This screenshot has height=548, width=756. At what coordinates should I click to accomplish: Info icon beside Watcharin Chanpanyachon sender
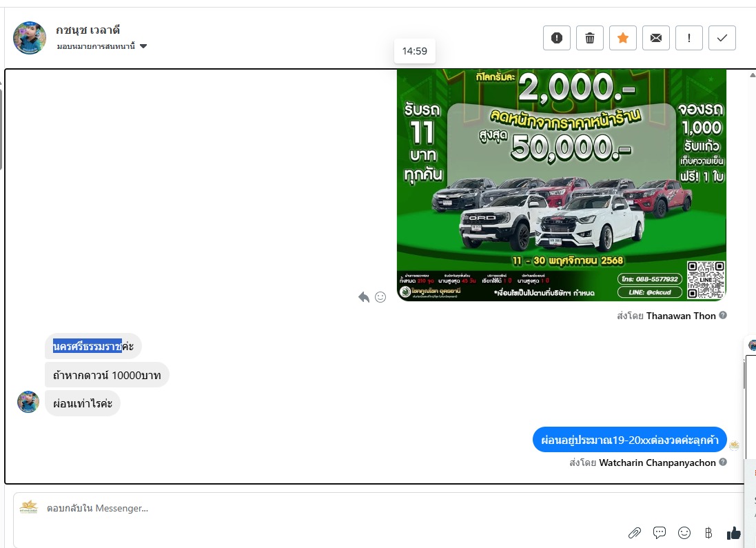coord(723,462)
